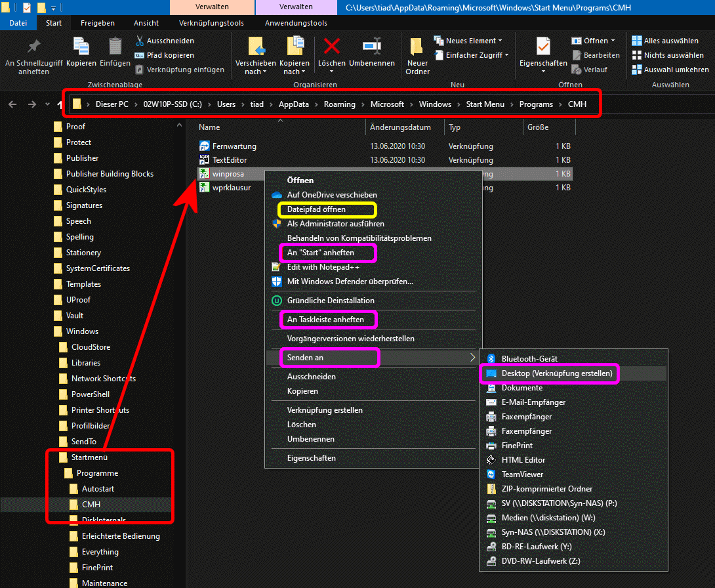The width and height of the screenshot is (715, 588).
Task: Click the red Löschen delete icon
Action: (332, 47)
